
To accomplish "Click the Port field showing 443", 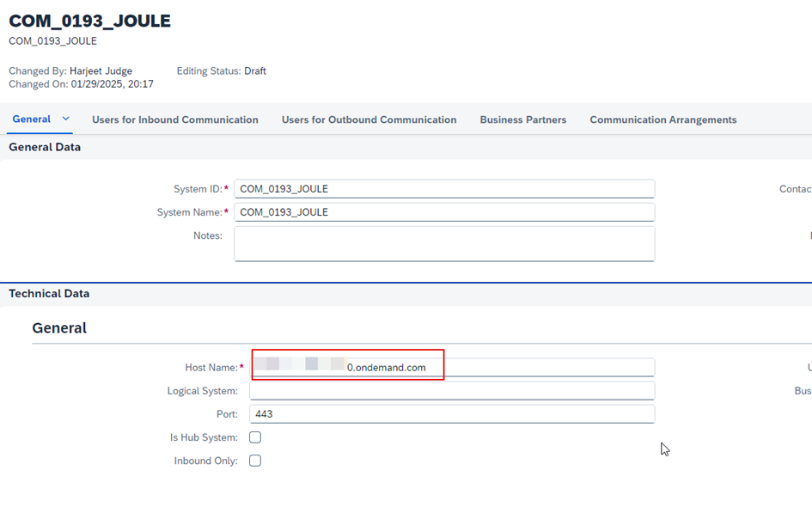I will point(451,414).
